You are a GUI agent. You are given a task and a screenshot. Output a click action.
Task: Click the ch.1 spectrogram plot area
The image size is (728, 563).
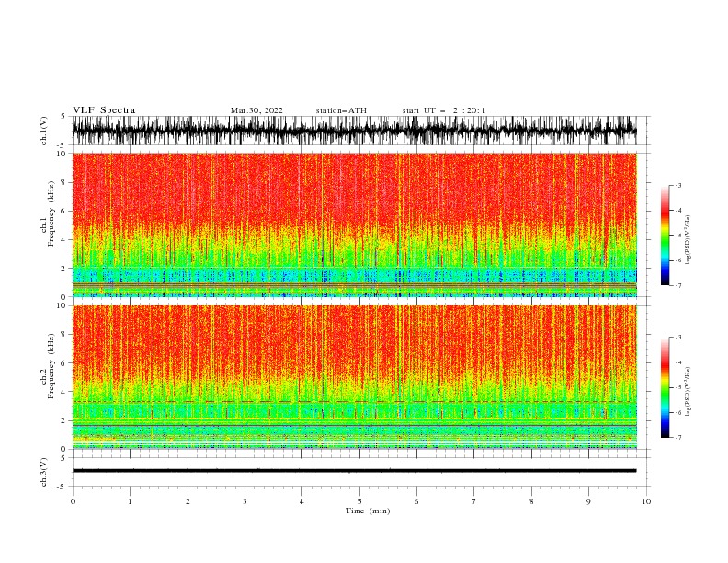pos(354,224)
